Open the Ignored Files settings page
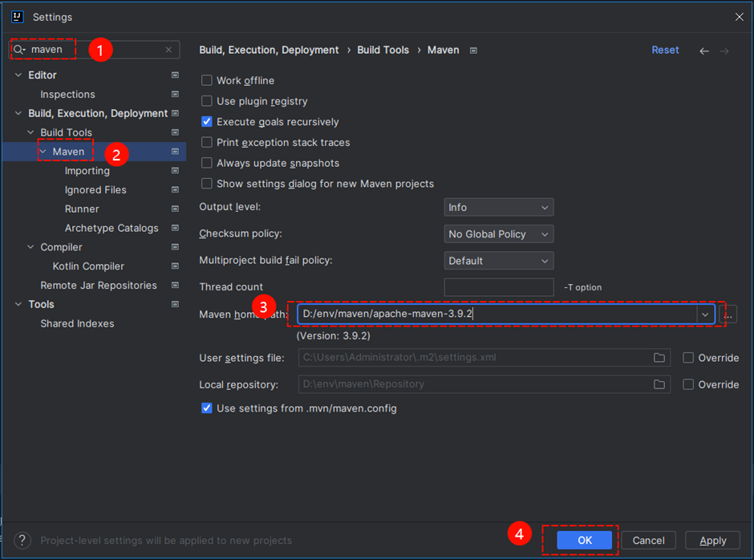754x560 pixels. point(95,189)
